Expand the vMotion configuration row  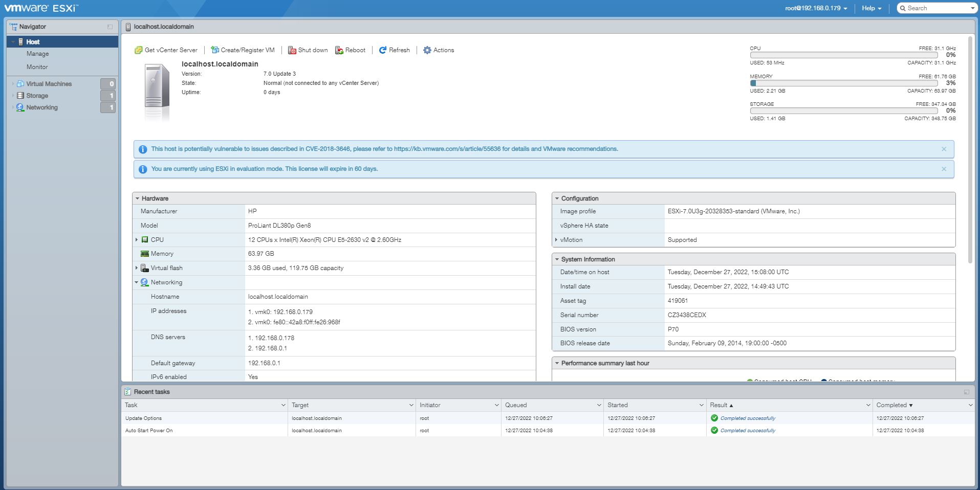pyautogui.click(x=557, y=240)
